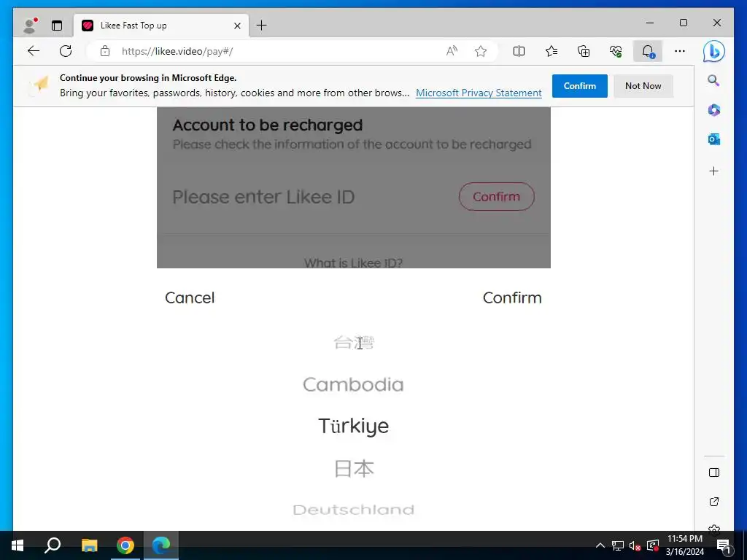Open Browser essentials heart icon
Screen dimensions: 747x560
click(x=616, y=51)
